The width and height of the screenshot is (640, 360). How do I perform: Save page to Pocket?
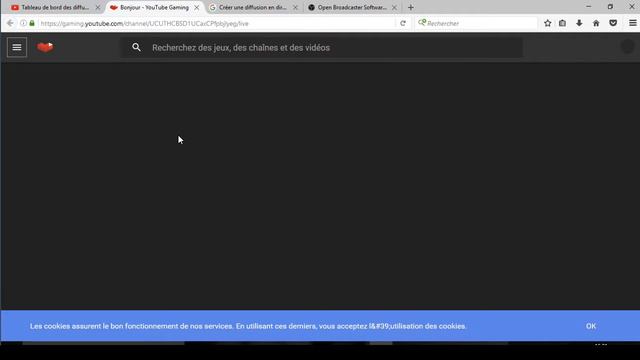pyautogui.click(x=613, y=23)
